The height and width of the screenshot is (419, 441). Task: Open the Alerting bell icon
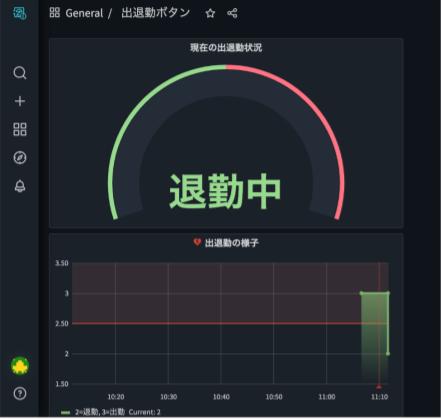(x=20, y=186)
